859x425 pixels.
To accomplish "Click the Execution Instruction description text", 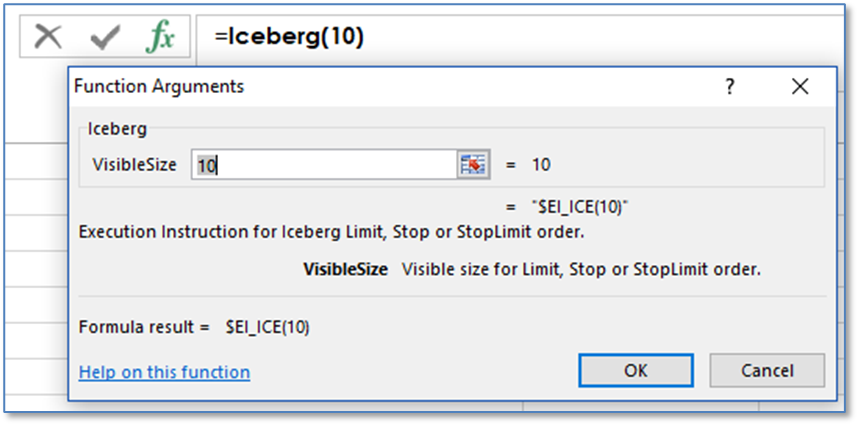I will click(330, 232).
